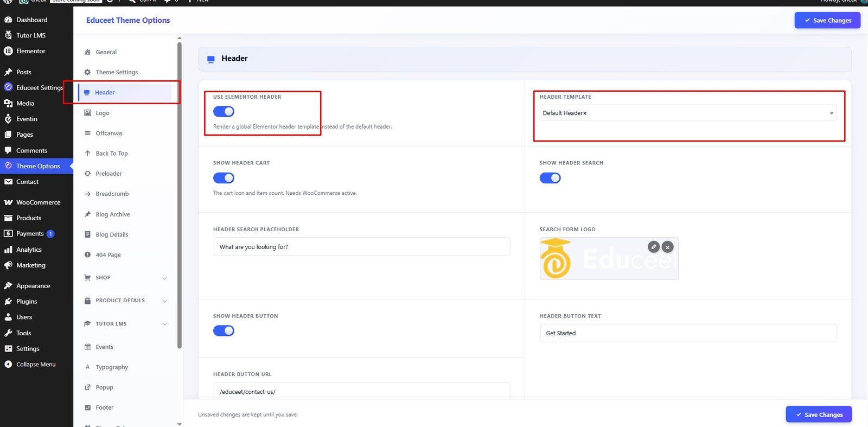Screen dimensions: 868x427
Task: Click the Header Search Placeholder field
Action: click(362, 247)
